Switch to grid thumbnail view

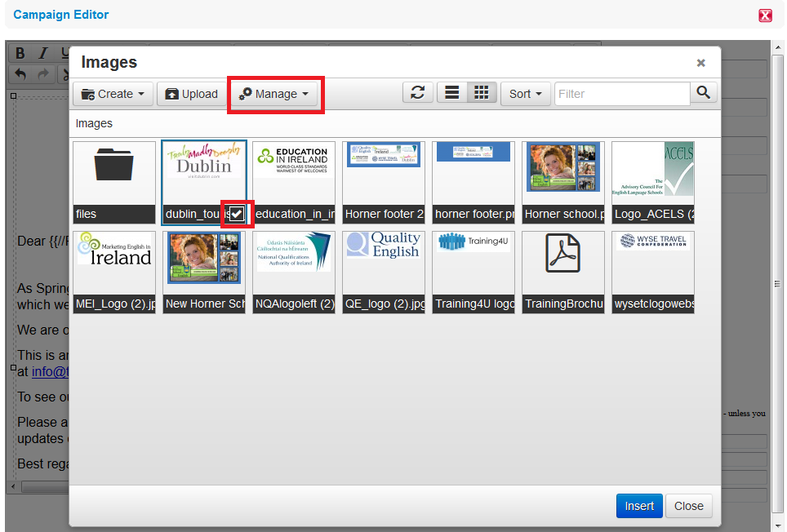pyautogui.click(x=482, y=93)
